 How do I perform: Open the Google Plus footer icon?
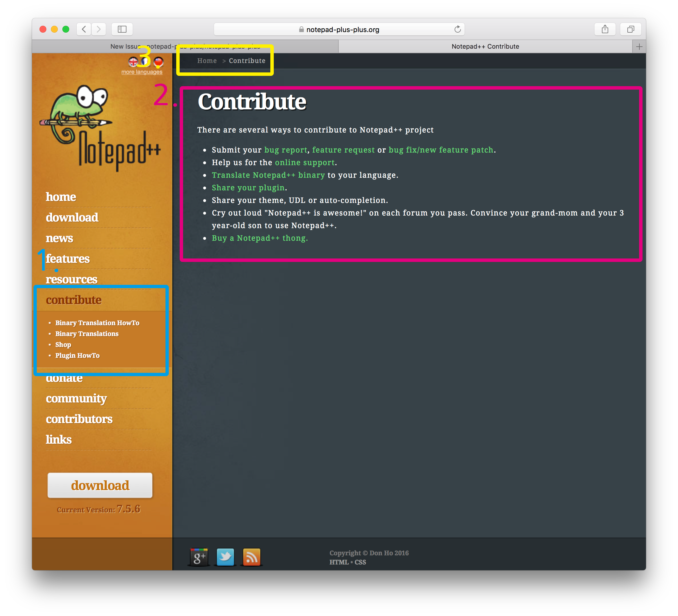point(199,557)
